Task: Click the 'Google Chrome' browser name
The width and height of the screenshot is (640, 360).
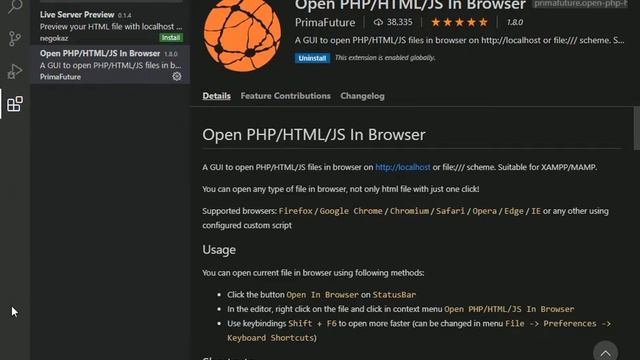Action: [351, 211]
